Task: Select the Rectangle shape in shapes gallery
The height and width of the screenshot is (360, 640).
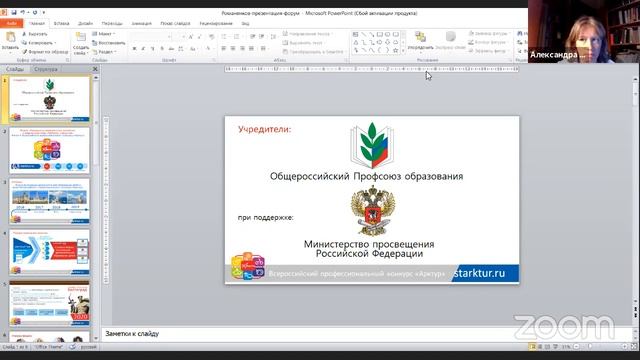Action: [380, 34]
